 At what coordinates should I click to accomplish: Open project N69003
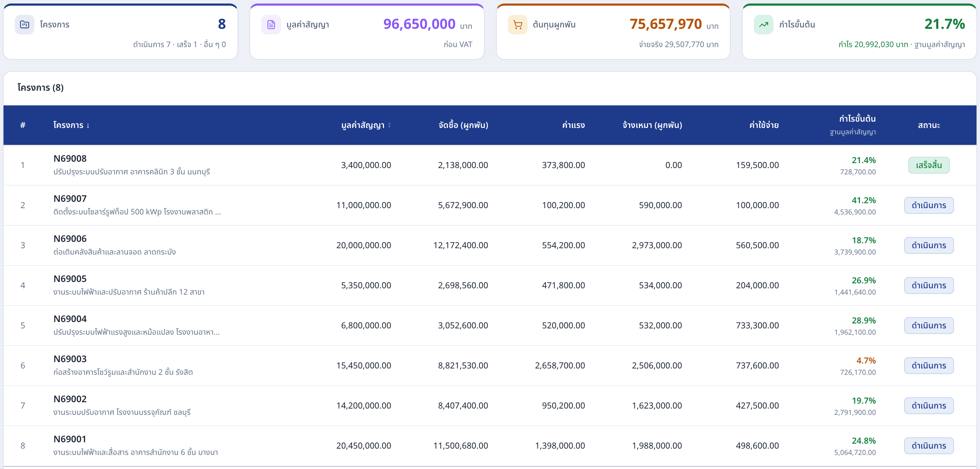click(x=70, y=359)
